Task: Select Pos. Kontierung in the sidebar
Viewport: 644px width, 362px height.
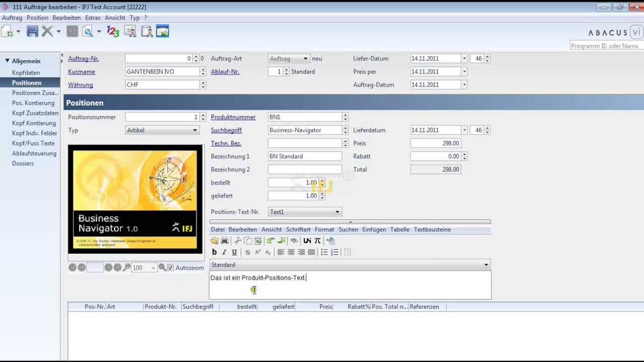Action: pos(33,103)
